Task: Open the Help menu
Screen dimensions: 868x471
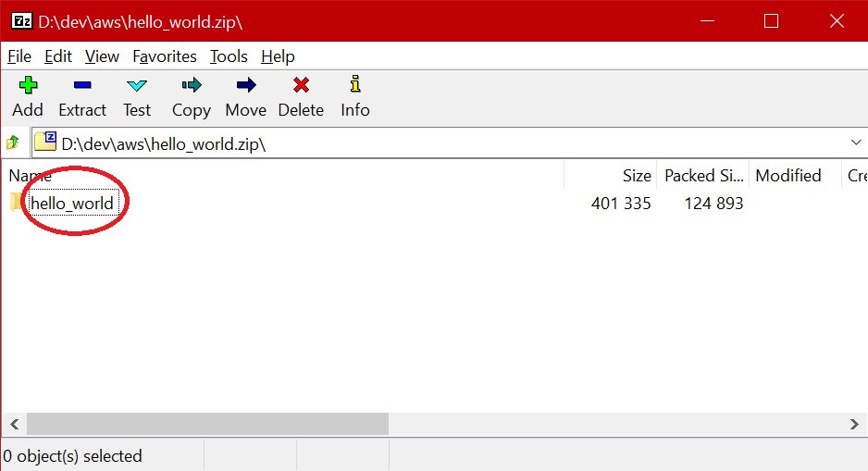Action: tap(278, 56)
